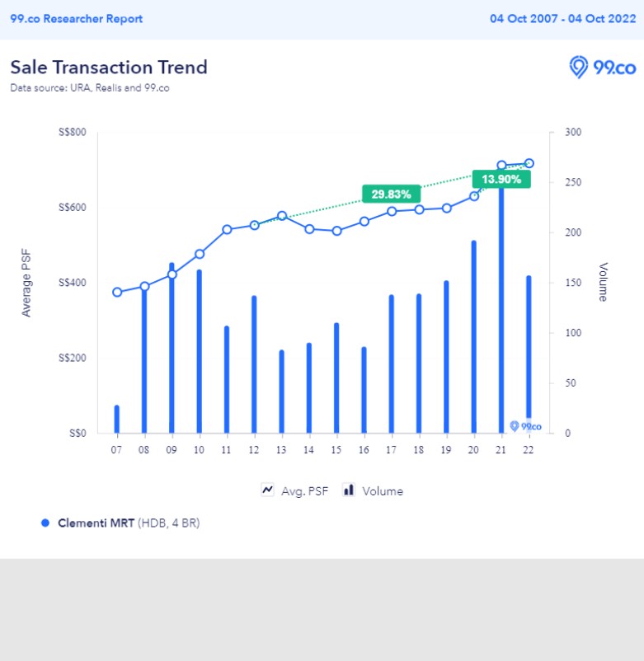Click the 13.90% growth badge

point(501,179)
